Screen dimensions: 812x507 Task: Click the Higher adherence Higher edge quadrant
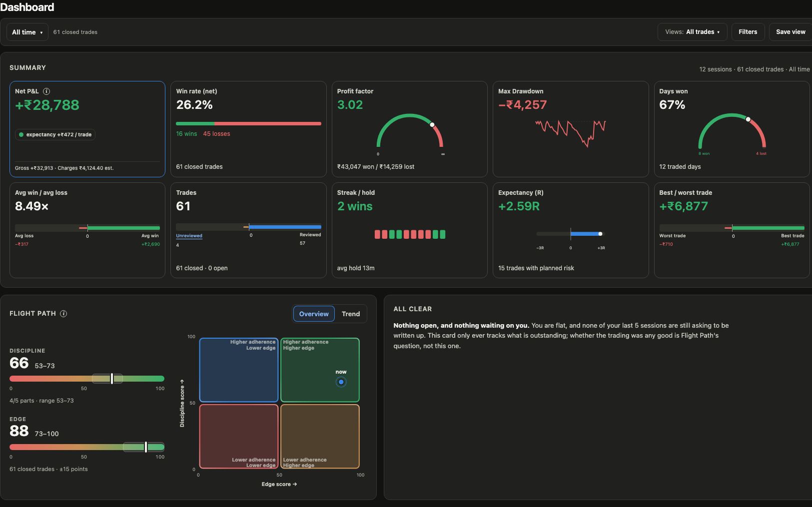320,370
